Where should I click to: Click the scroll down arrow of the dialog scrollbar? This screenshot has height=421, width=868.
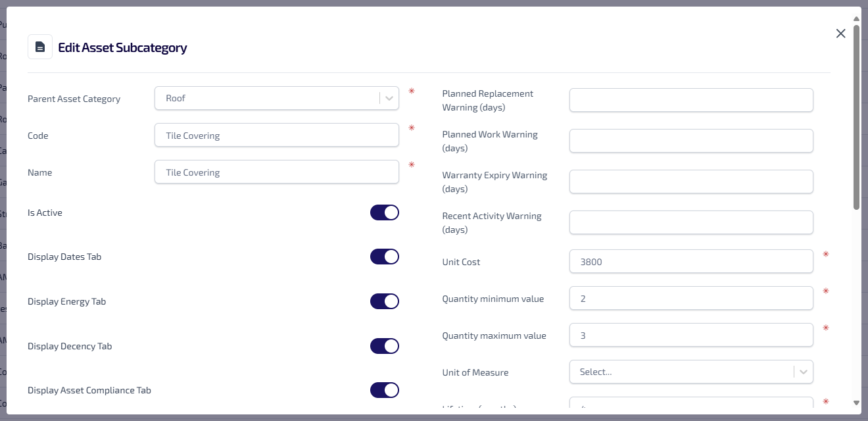click(x=856, y=403)
